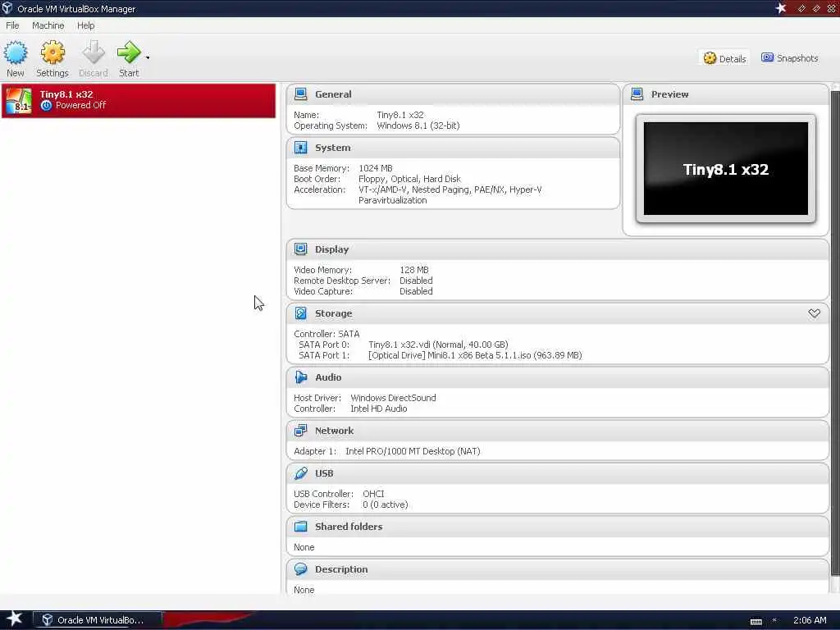Open the Storage section header link
This screenshot has height=630, width=840.
(333, 313)
